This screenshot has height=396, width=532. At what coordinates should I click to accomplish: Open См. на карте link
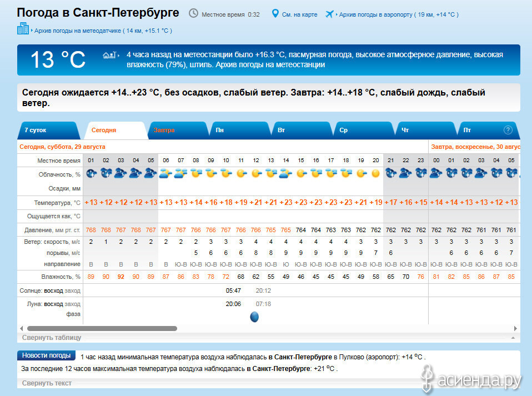pos(299,14)
